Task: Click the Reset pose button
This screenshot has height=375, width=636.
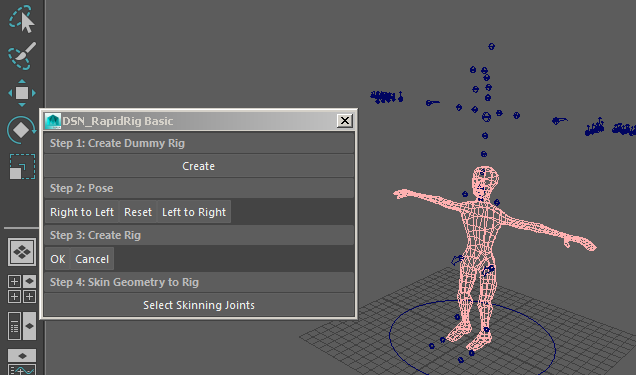Action: coord(138,212)
